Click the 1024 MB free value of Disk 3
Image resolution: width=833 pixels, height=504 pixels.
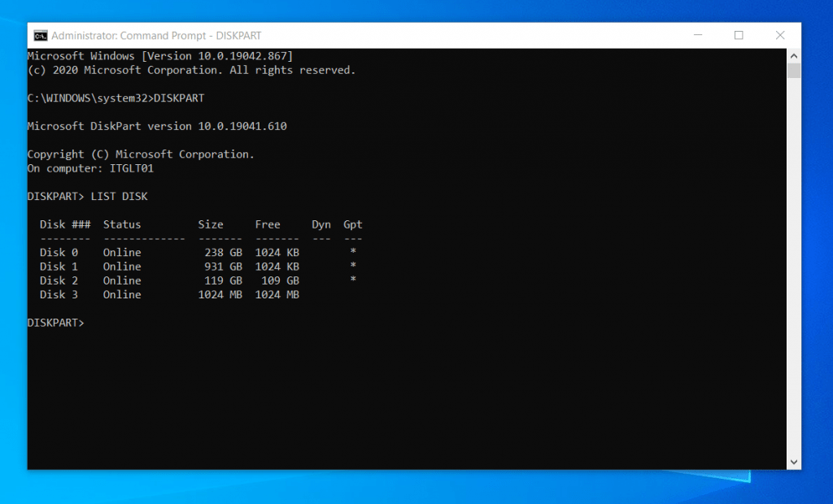tap(277, 295)
